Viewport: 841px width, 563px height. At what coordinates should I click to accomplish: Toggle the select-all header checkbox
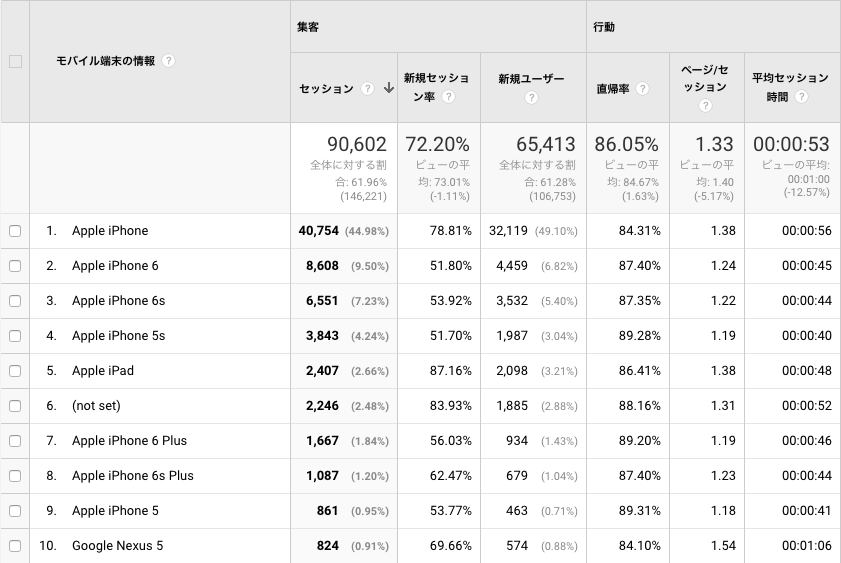click(16, 62)
